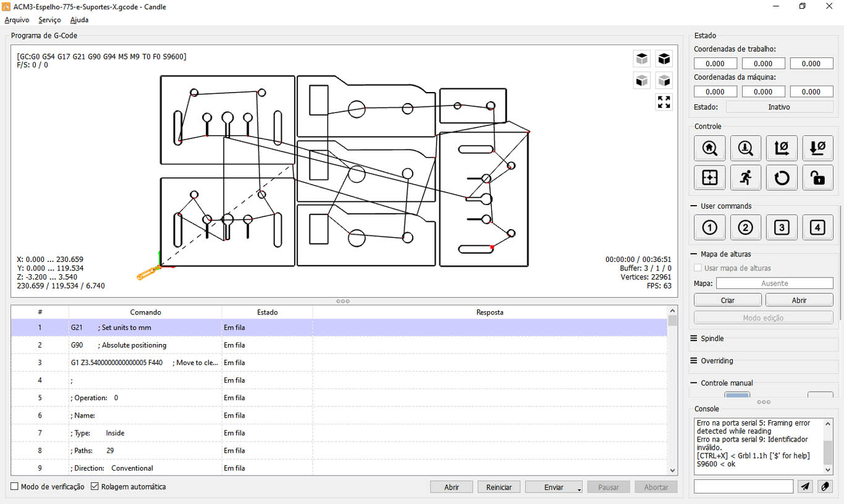
Task: Click the Inativo state field
Action: click(x=779, y=107)
